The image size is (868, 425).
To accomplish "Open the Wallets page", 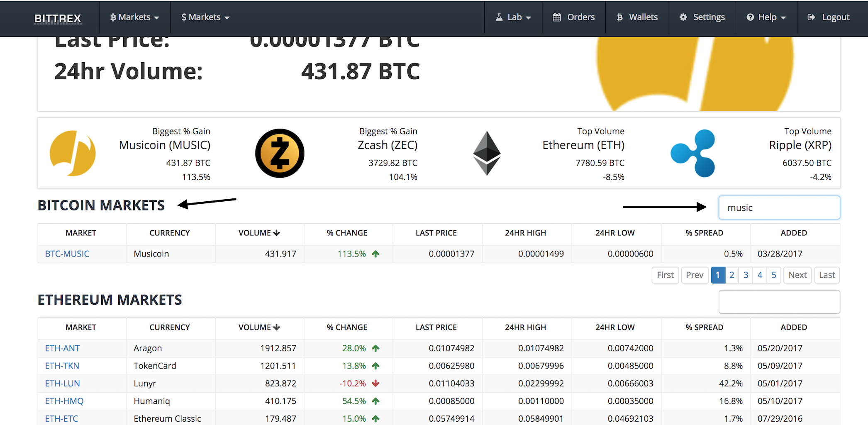I will [637, 17].
